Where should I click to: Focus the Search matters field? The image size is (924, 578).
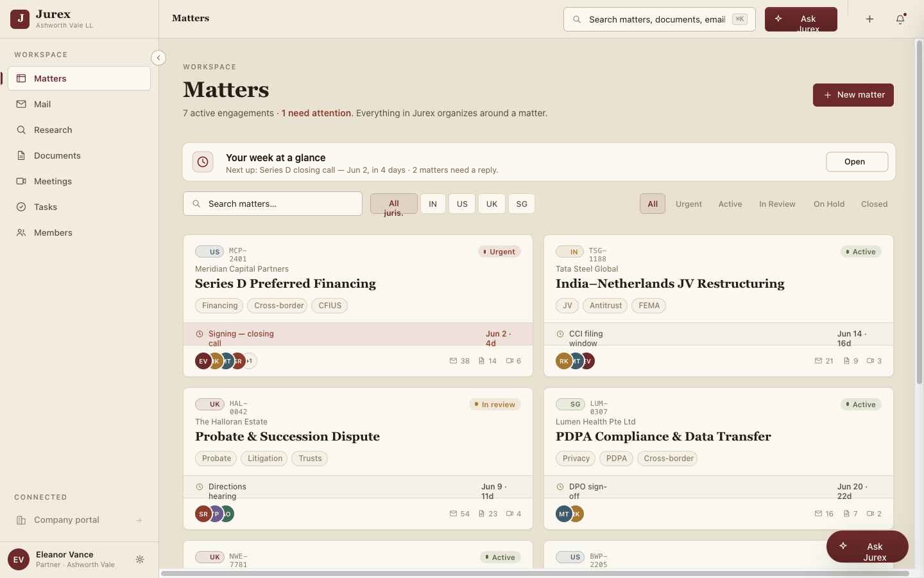(273, 204)
